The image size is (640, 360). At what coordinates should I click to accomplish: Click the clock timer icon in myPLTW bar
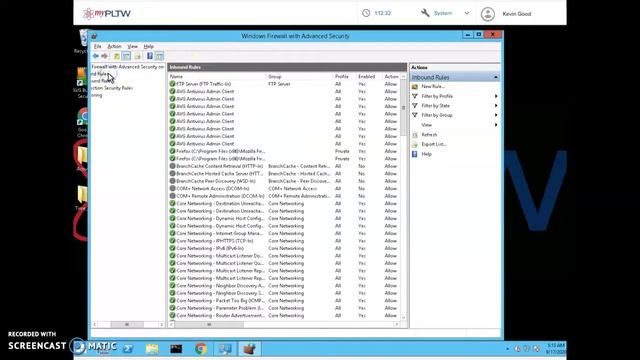coord(366,13)
